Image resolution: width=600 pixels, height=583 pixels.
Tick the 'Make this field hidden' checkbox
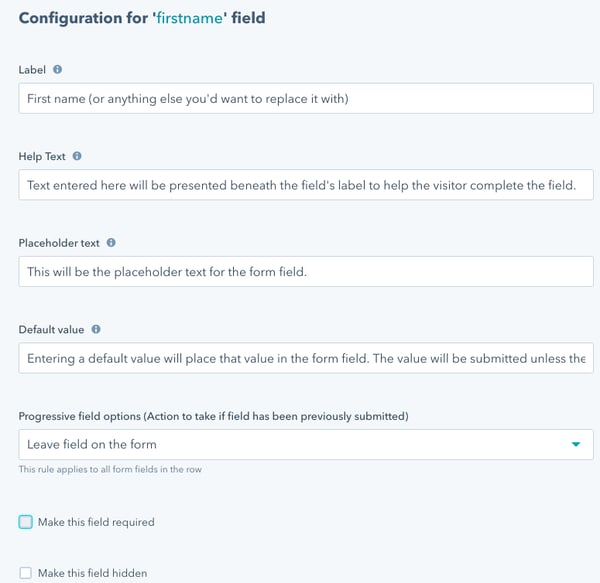(25, 573)
